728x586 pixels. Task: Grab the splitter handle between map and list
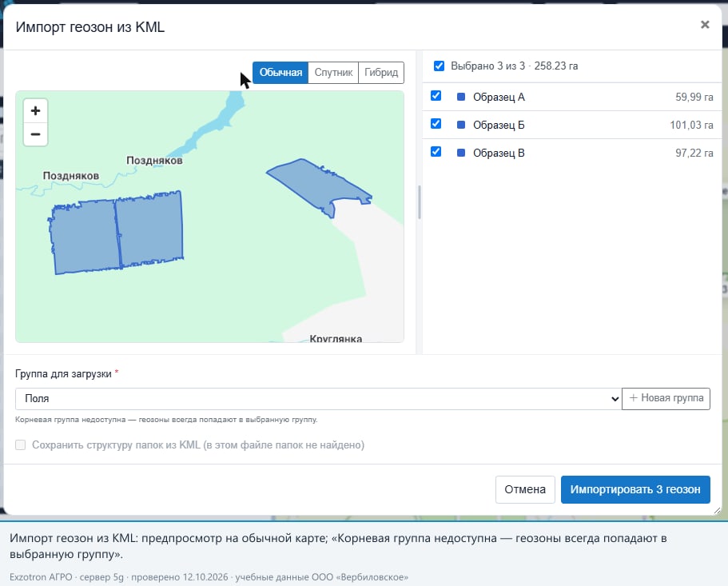(420, 202)
